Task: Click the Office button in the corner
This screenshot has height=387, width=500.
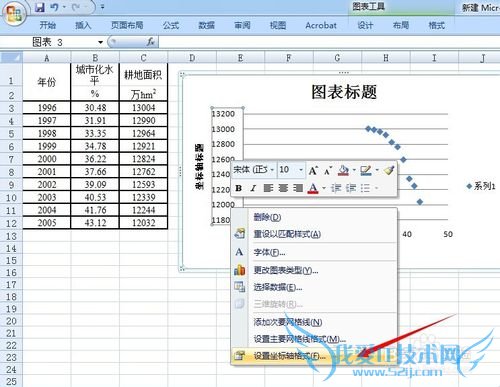Action: (13, 14)
